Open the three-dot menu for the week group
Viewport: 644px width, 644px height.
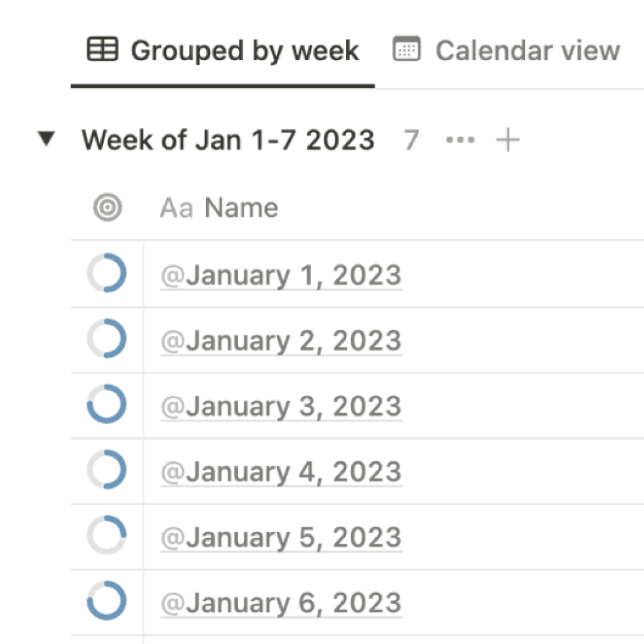(x=460, y=140)
